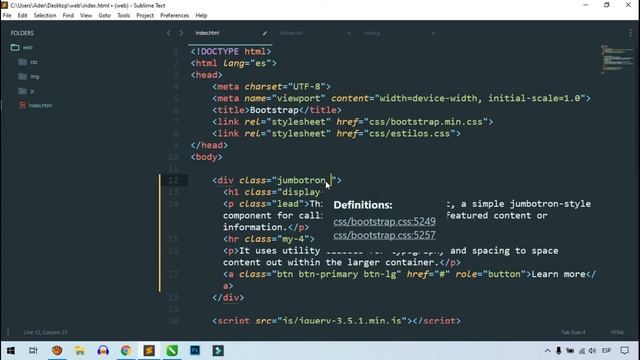640x360 pixels.
Task: Open File Explorer from the taskbar
Action: pyautogui.click(x=80, y=351)
